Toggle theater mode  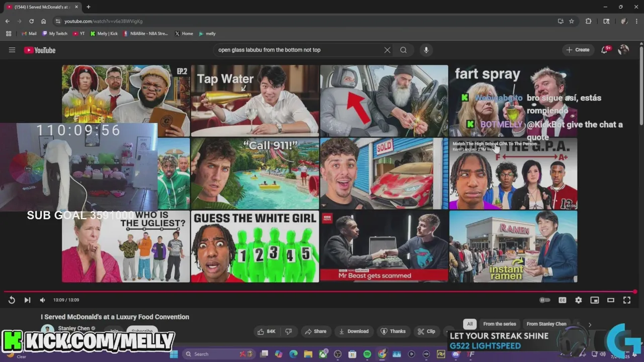click(x=611, y=300)
